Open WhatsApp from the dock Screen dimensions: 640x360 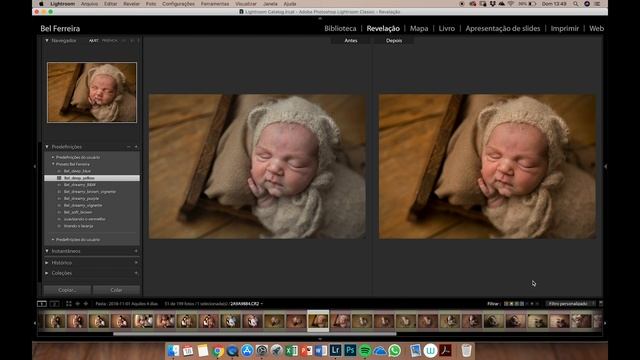(x=395, y=350)
